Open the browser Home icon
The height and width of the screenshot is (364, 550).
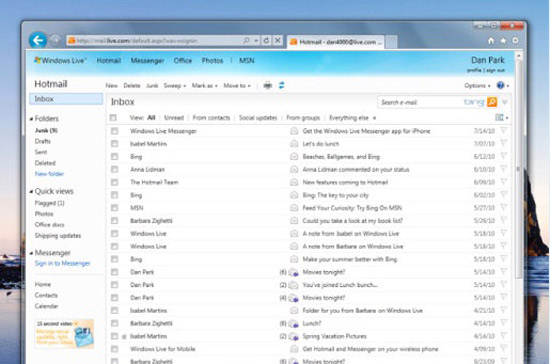pyautogui.click(x=491, y=41)
